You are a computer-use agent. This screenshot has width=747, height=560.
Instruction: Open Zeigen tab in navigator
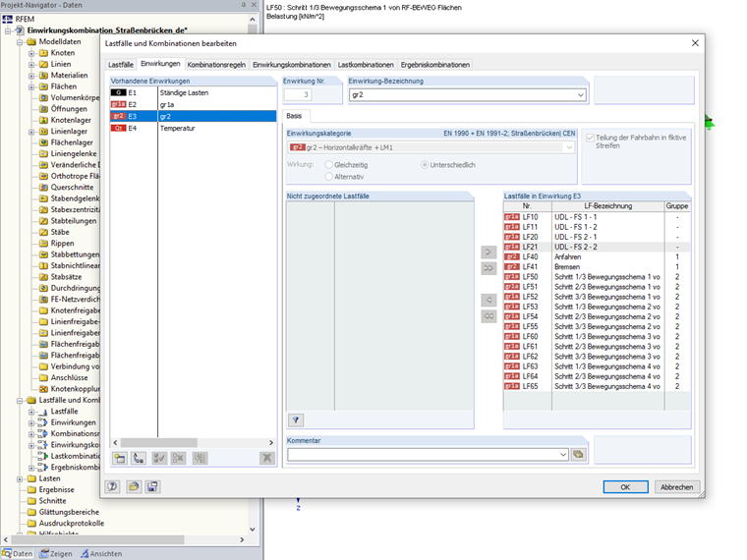click(56, 554)
